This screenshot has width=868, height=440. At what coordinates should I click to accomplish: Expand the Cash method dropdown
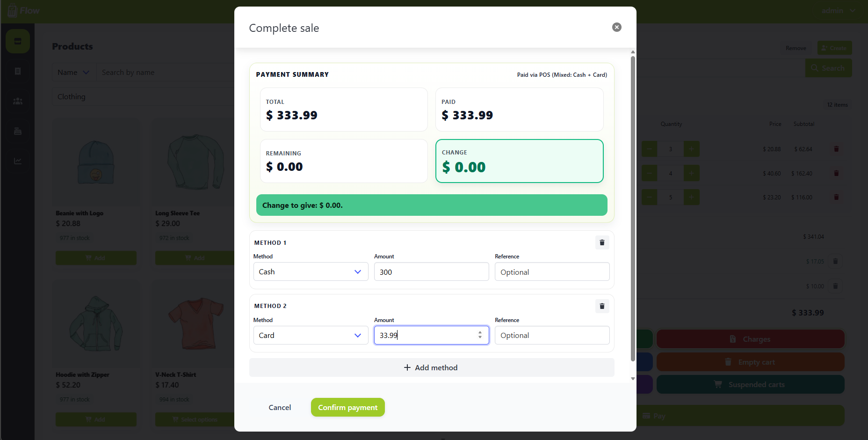[311, 271]
